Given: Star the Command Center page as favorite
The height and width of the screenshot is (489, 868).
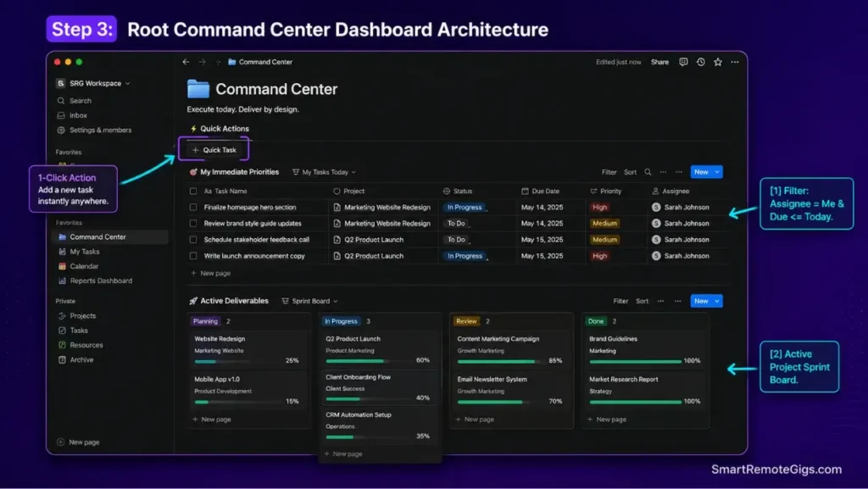Looking at the screenshot, I should (718, 62).
